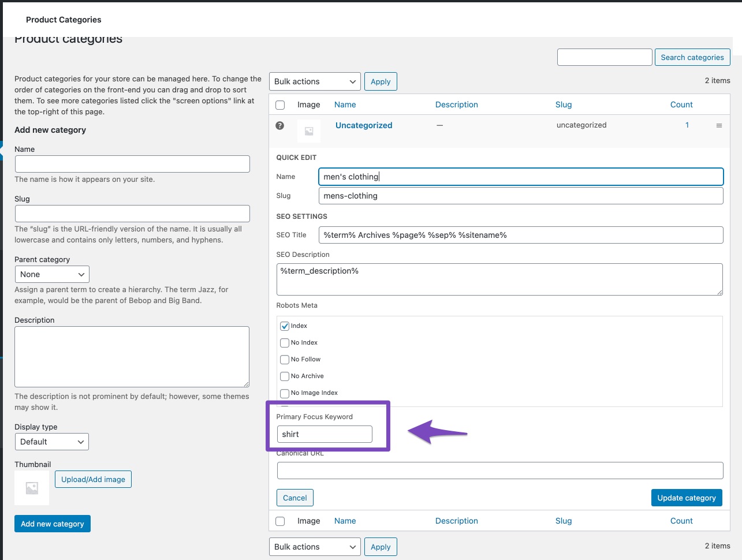Focus the Add new category Slug field
Image resolution: width=742 pixels, height=560 pixels.
[x=132, y=214]
